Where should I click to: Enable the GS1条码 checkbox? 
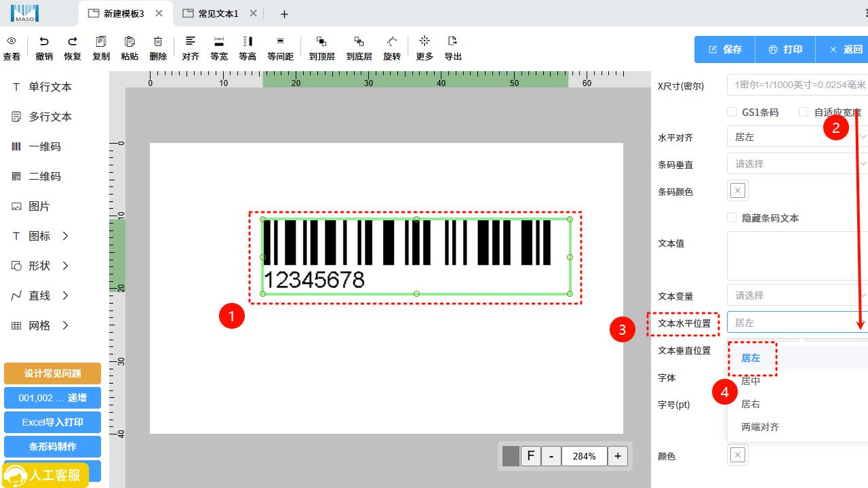click(732, 112)
